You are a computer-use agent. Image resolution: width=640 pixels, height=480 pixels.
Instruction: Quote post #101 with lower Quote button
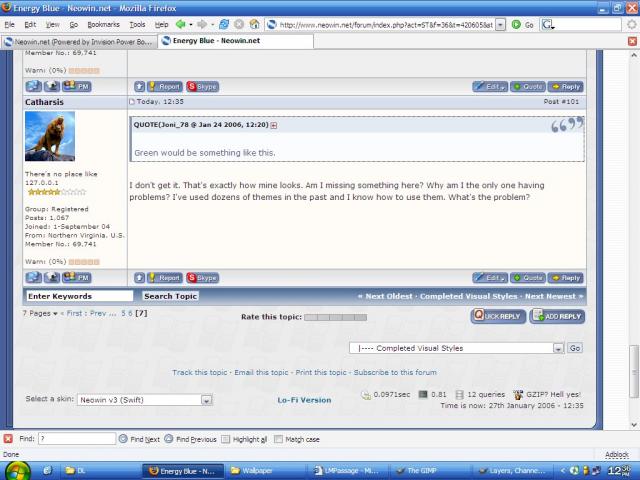click(528, 278)
